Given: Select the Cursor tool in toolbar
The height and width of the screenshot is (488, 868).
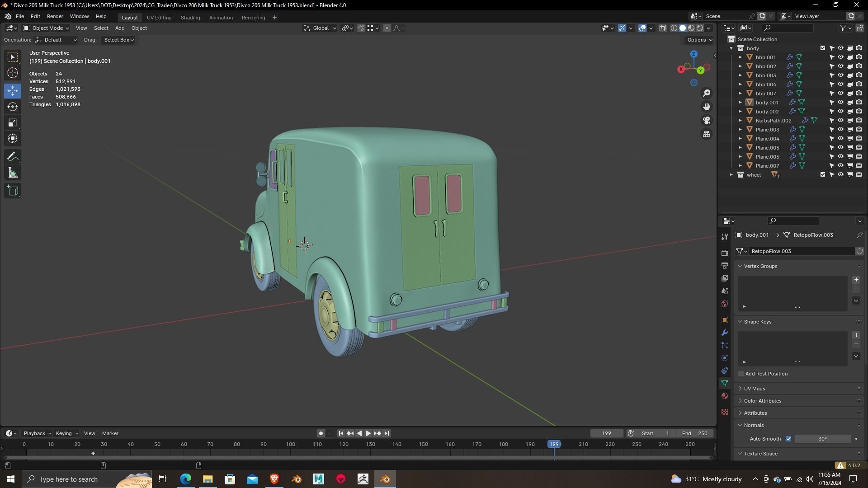Looking at the screenshot, I should pos(13,73).
